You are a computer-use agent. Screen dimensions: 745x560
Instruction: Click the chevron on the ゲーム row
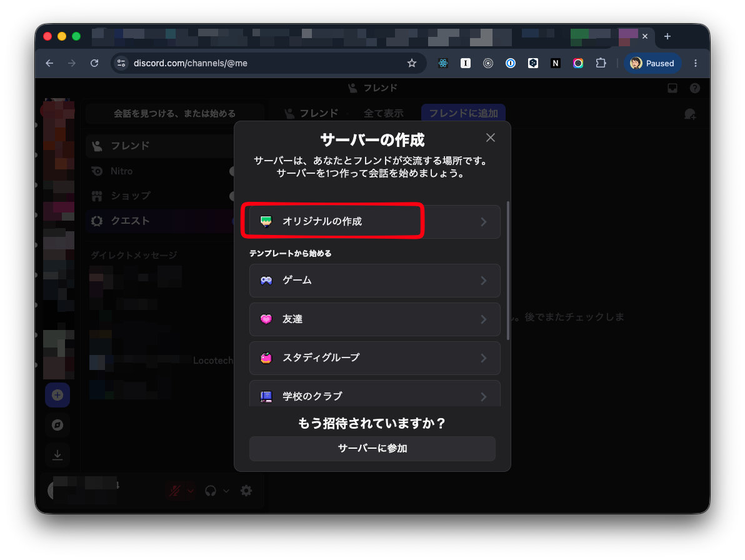(483, 281)
